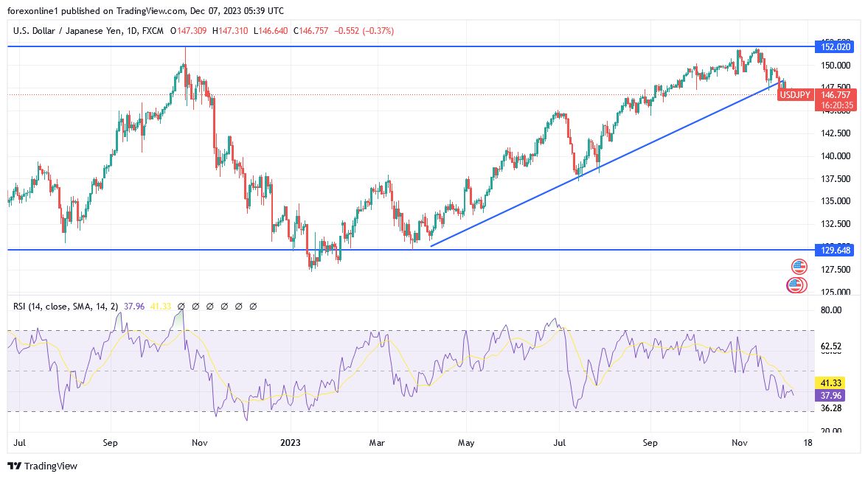Select the USDJPY price label on right axis
Screen dimensions: 868x479
tap(796, 95)
